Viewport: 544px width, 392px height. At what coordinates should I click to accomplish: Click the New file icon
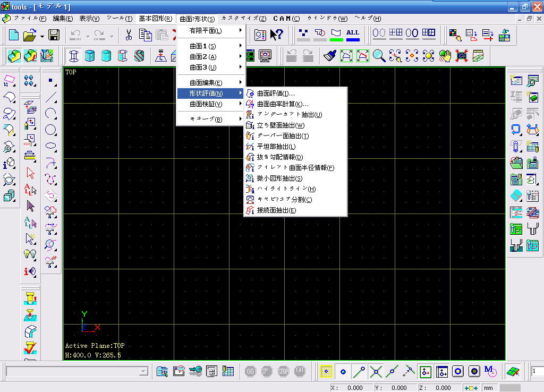(x=13, y=35)
